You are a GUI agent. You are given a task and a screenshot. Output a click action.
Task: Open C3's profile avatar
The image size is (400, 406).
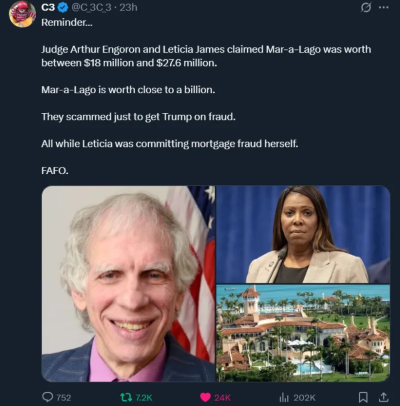click(22, 14)
